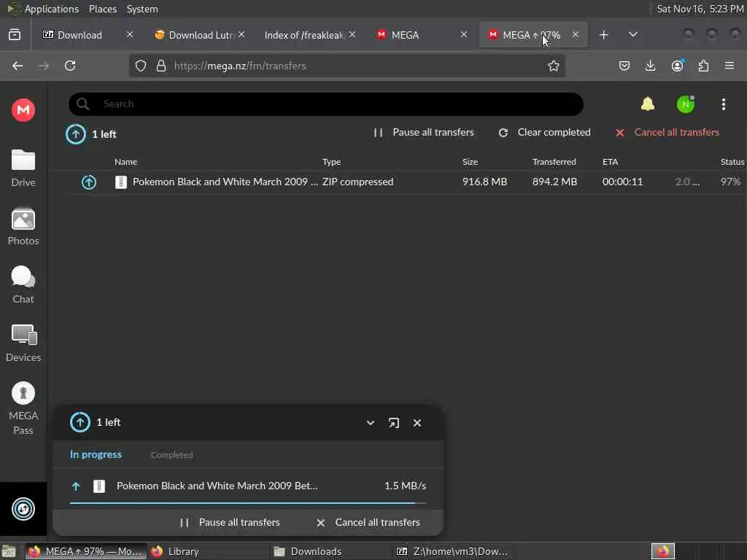Open the Firefox account icon
Screen dimensions: 747x560
click(677, 66)
